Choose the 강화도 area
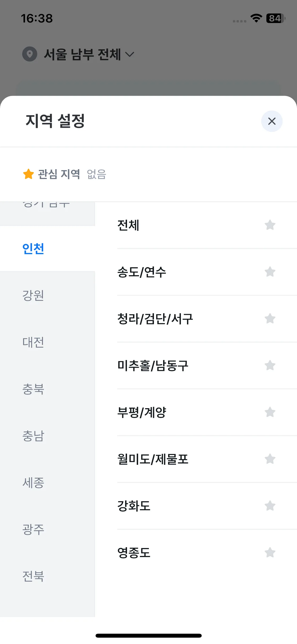Image resolution: width=297 pixels, height=644 pixels. (207, 506)
